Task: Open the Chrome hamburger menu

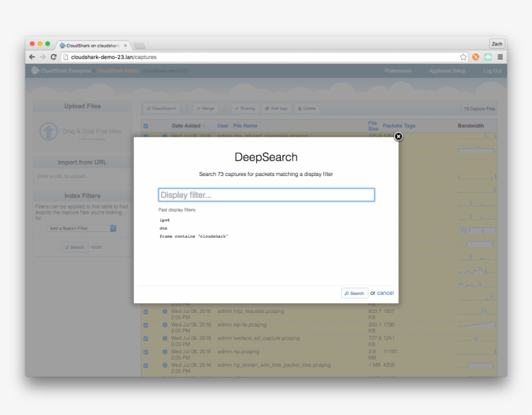Action: pos(500,57)
